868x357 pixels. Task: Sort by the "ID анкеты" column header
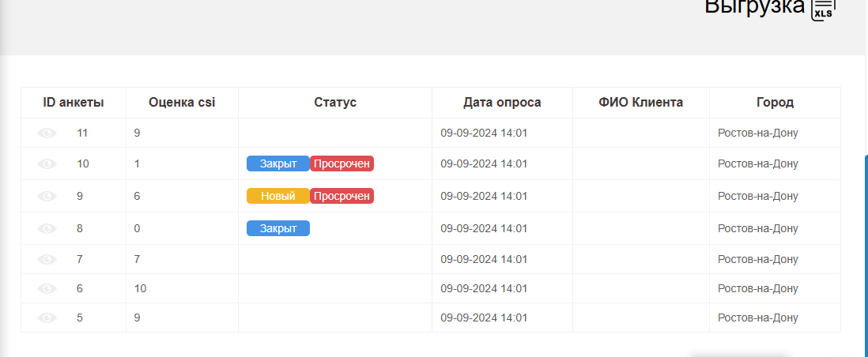coord(74,102)
